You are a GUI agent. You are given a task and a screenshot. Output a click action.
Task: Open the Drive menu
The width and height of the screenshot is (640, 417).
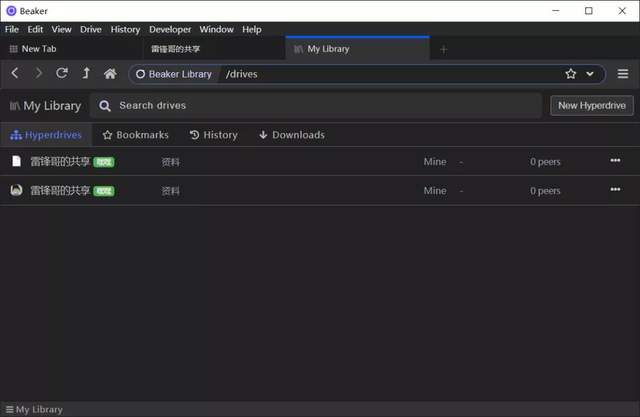tap(91, 29)
